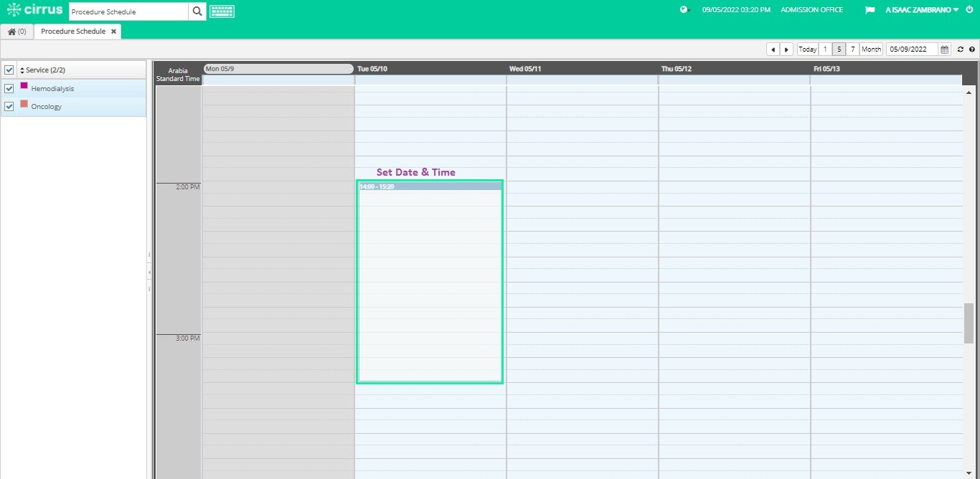Click the globe language icon

click(x=684, y=10)
